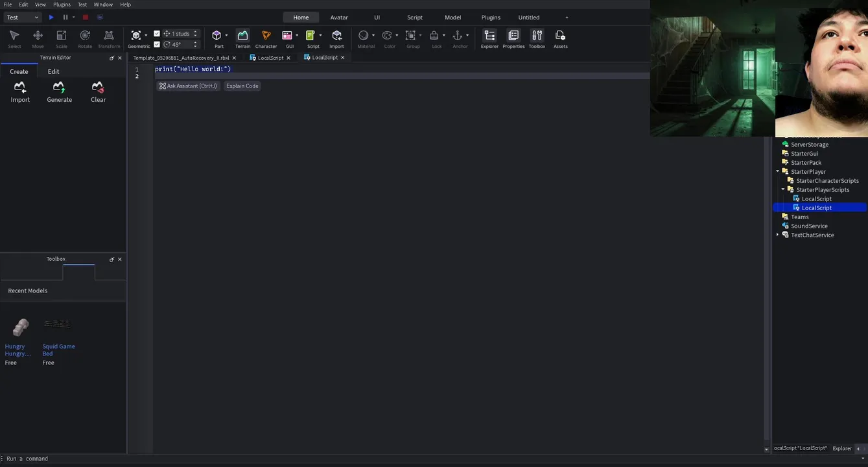
Task: Click the Explain Code button
Action: coord(242,86)
